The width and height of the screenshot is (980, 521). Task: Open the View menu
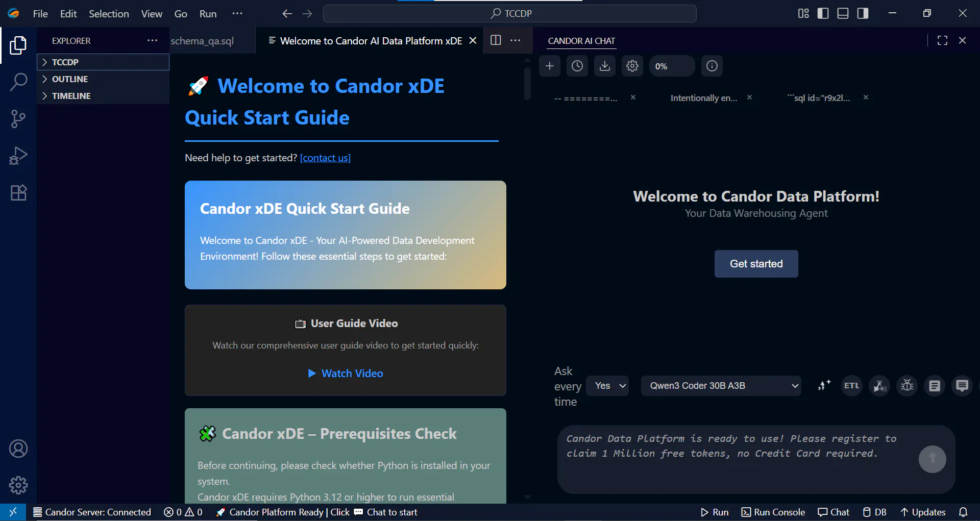152,14
